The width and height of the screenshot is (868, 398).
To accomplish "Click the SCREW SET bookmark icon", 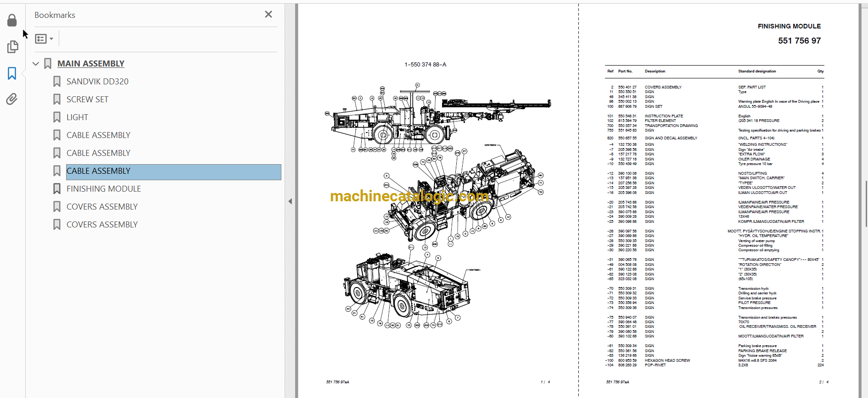I will tap(57, 99).
